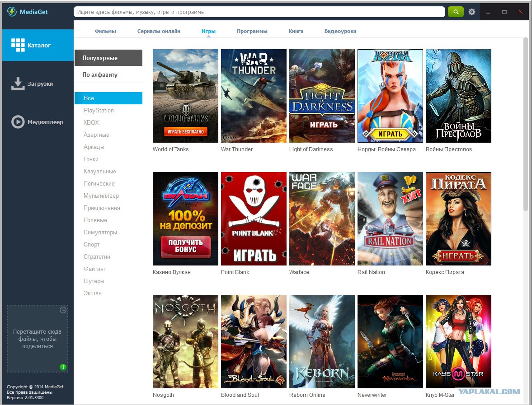This screenshot has height=405, width=532.
Task: Open the Видеоуроки tab
Action: [340, 31]
